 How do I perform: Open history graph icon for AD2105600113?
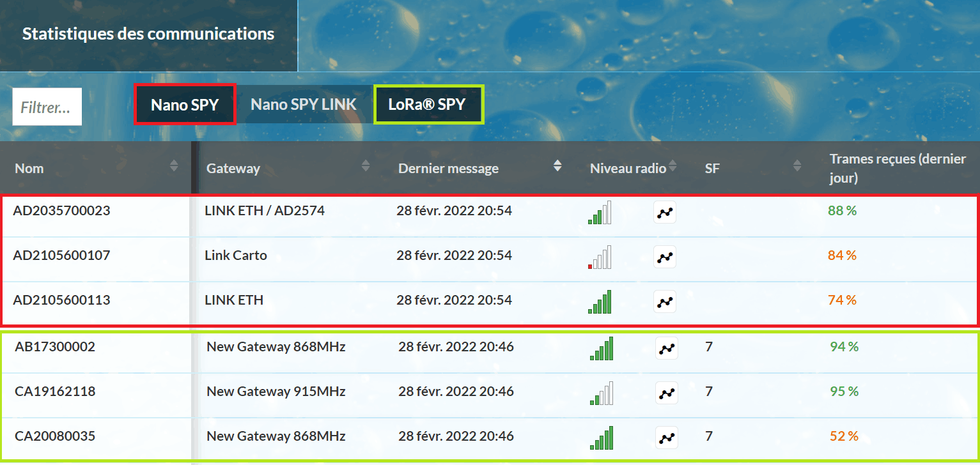[665, 301]
